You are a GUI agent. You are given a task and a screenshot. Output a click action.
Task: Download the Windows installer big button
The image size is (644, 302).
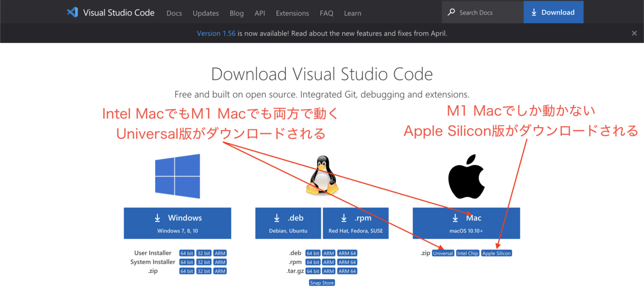click(178, 223)
